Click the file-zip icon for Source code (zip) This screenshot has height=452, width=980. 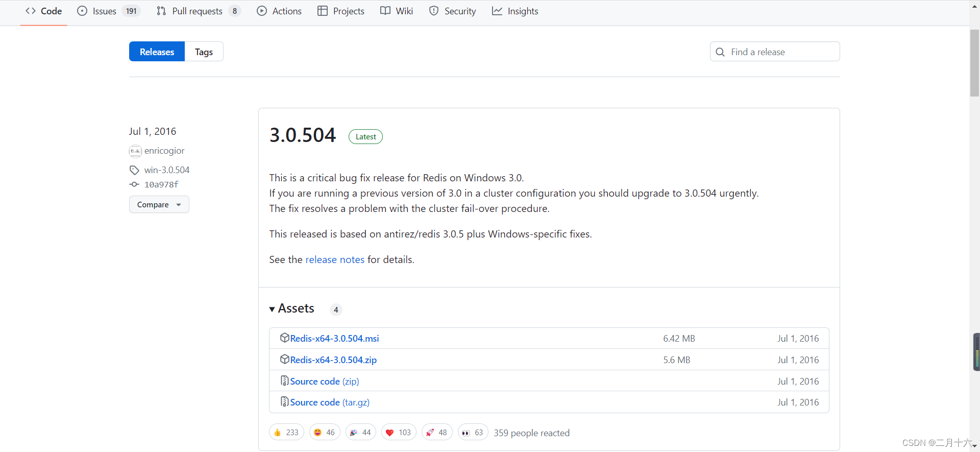pos(285,380)
